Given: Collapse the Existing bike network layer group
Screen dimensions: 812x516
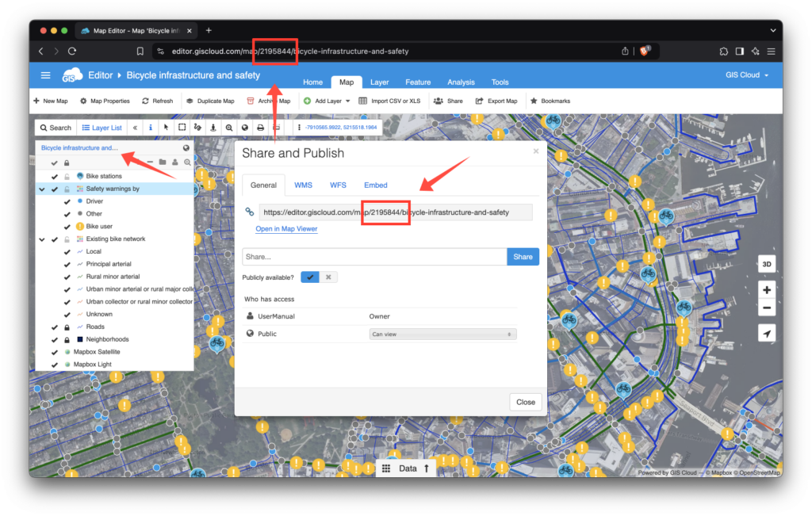Looking at the screenshot, I should (41, 239).
